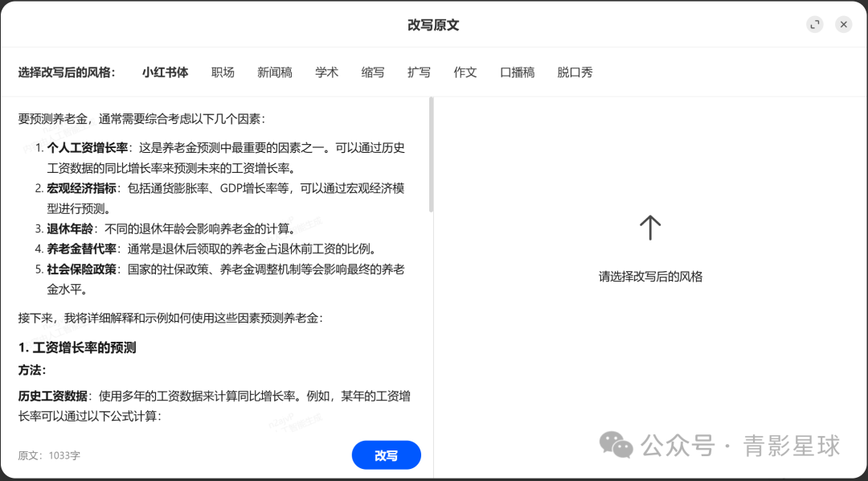This screenshot has width=868, height=481.
Task: Click the bold 个人工资增长率 list item
Action: point(85,147)
